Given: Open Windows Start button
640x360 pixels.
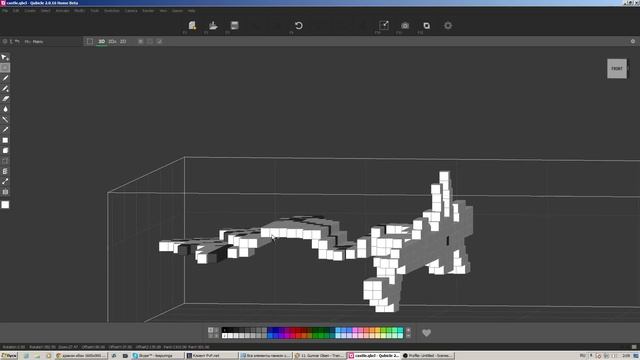Looking at the screenshot, I should click(x=9, y=356).
